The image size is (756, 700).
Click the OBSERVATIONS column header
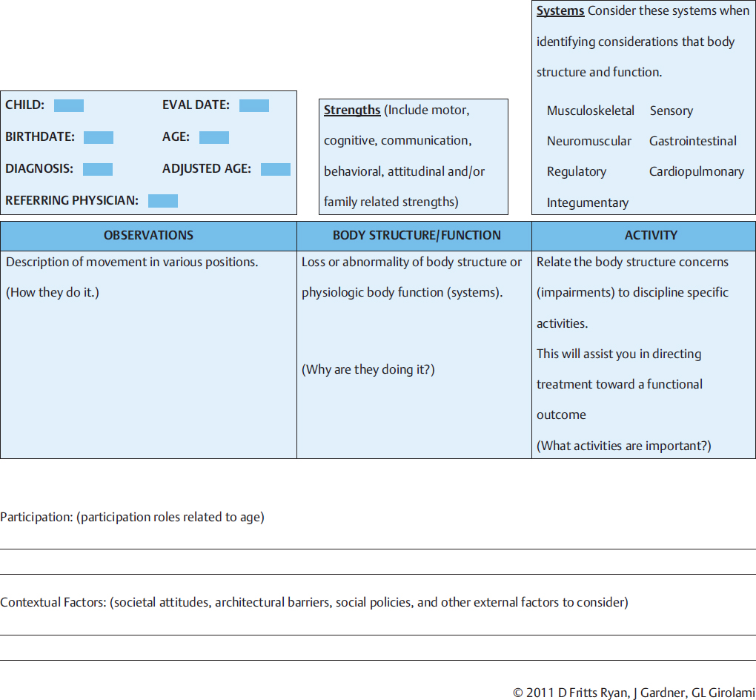(x=148, y=235)
